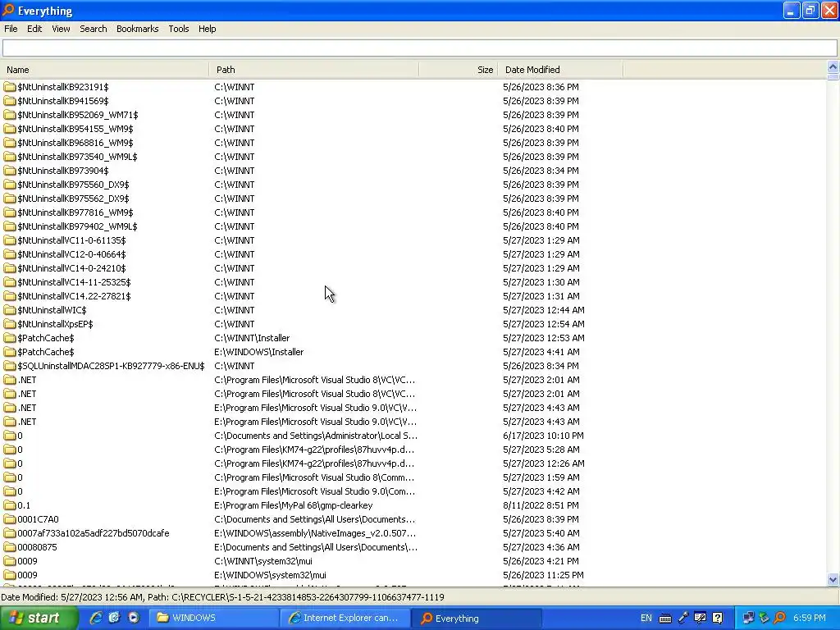Click the network computers tray icon

(748, 618)
